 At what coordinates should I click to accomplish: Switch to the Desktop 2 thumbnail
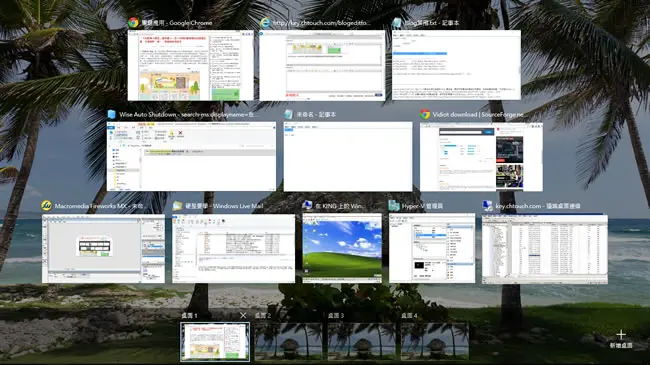pyautogui.click(x=288, y=342)
